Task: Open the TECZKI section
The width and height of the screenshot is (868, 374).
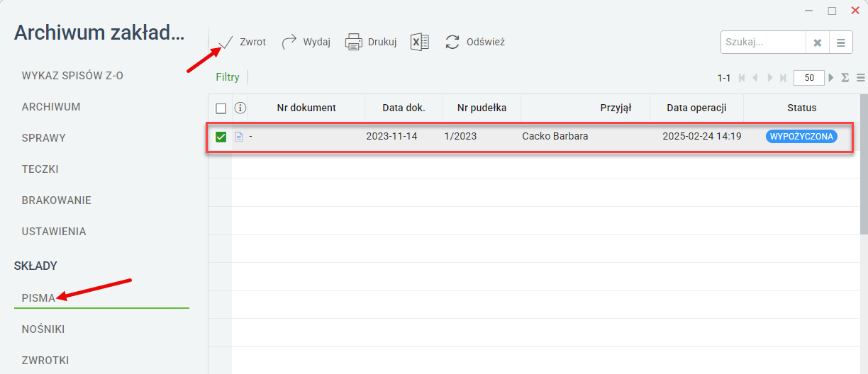Action: [40, 169]
